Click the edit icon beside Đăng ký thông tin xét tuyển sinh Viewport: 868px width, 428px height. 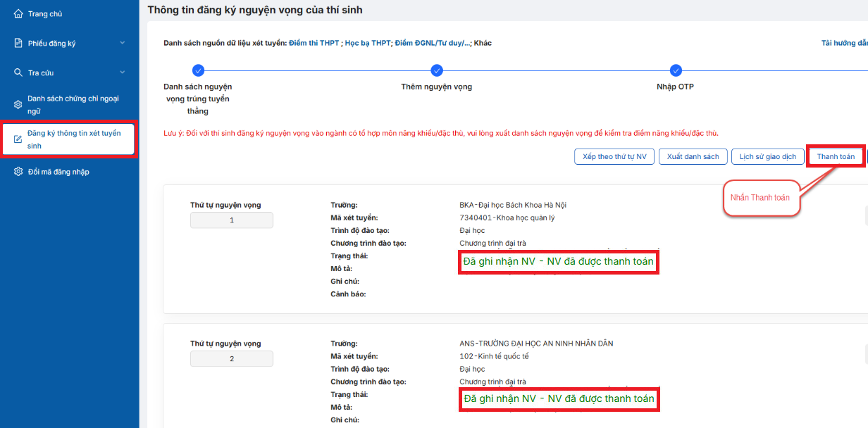pos(19,139)
